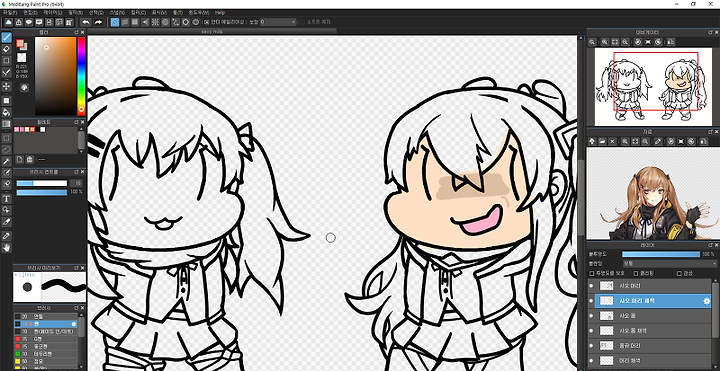Enable protect transparency checkbox

[x=592, y=274]
